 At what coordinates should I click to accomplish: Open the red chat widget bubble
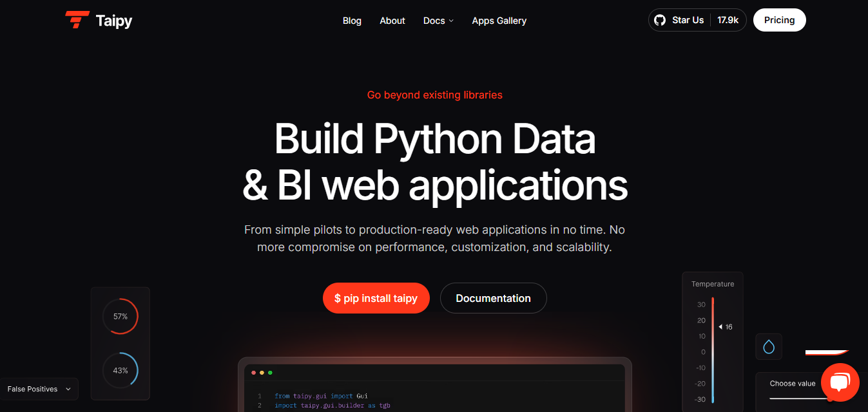tap(840, 382)
